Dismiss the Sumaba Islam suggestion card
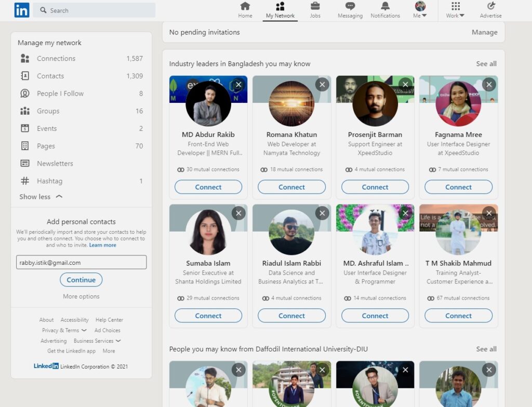 [238, 213]
